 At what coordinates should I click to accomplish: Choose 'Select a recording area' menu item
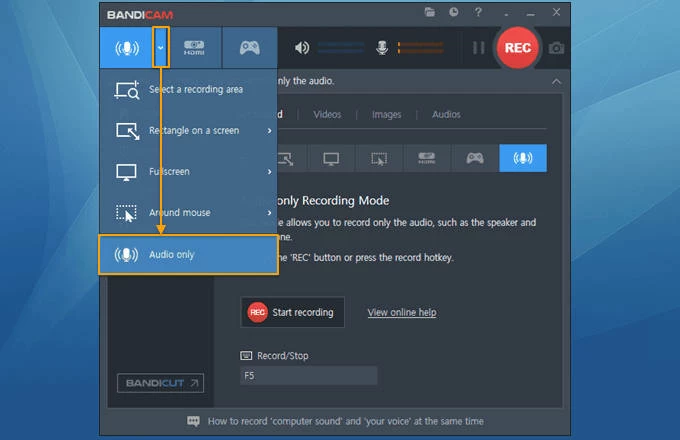(188, 89)
